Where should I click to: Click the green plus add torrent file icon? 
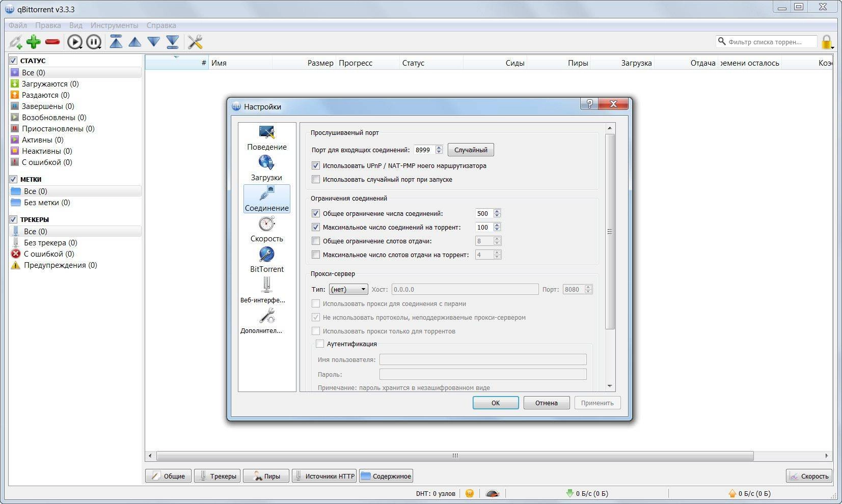[x=34, y=42]
